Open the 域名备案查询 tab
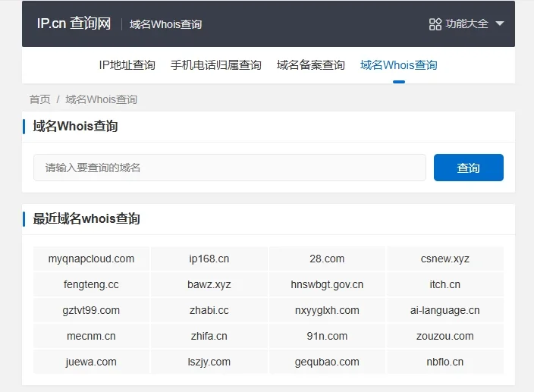The height and width of the screenshot is (392, 534). 310,65
